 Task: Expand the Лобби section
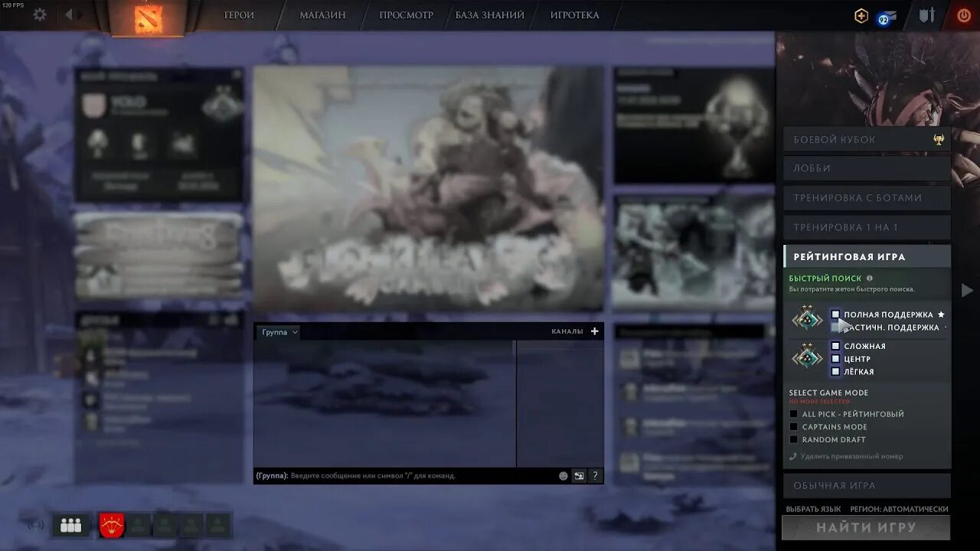[867, 168]
